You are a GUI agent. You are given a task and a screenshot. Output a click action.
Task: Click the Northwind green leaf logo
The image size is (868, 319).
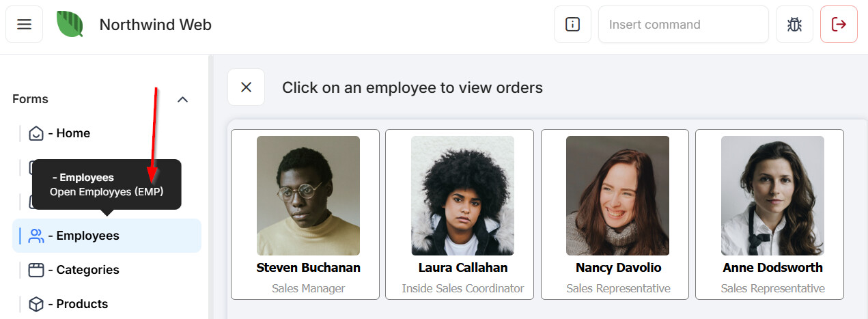tap(70, 25)
